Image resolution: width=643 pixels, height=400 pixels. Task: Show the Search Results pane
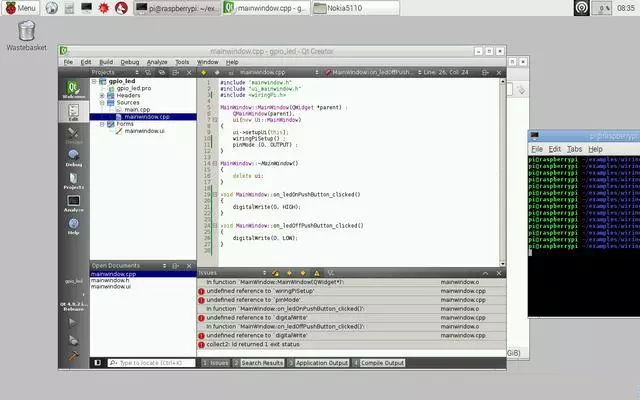point(263,363)
